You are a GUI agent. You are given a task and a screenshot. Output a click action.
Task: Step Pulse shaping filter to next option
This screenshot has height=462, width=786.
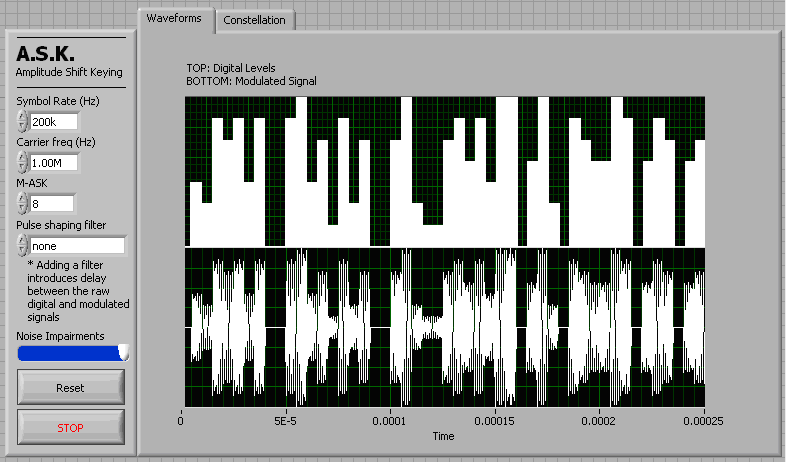tap(22, 240)
